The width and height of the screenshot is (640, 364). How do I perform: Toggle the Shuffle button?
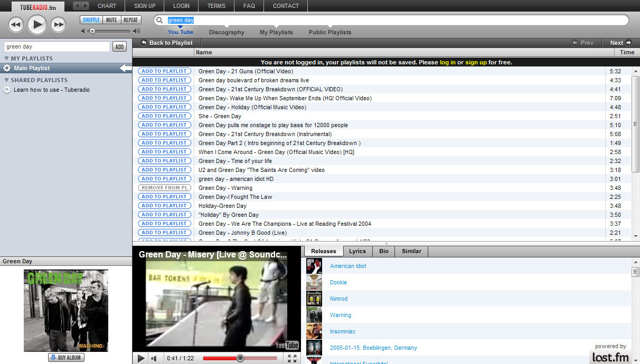91,20
